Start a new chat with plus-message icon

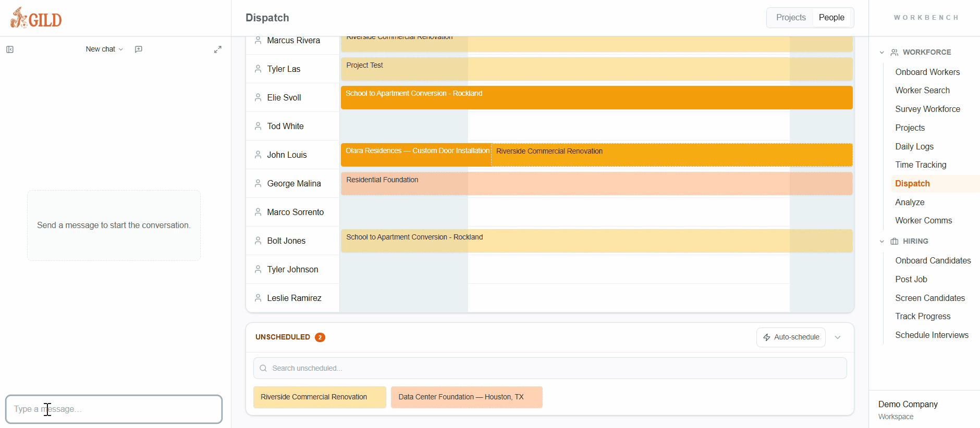point(139,49)
